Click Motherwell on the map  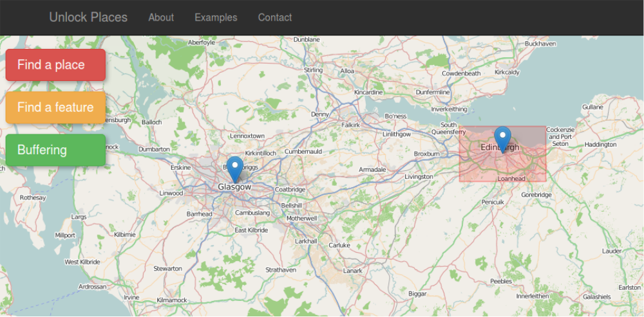302,219
